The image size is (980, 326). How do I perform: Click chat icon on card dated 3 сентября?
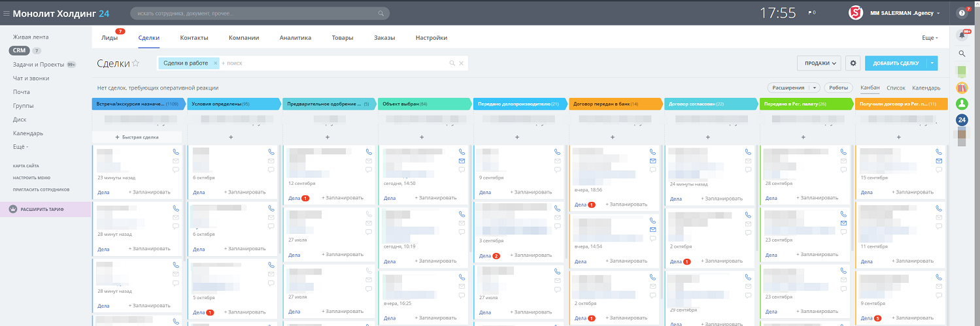pyautogui.click(x=557, y=226)
